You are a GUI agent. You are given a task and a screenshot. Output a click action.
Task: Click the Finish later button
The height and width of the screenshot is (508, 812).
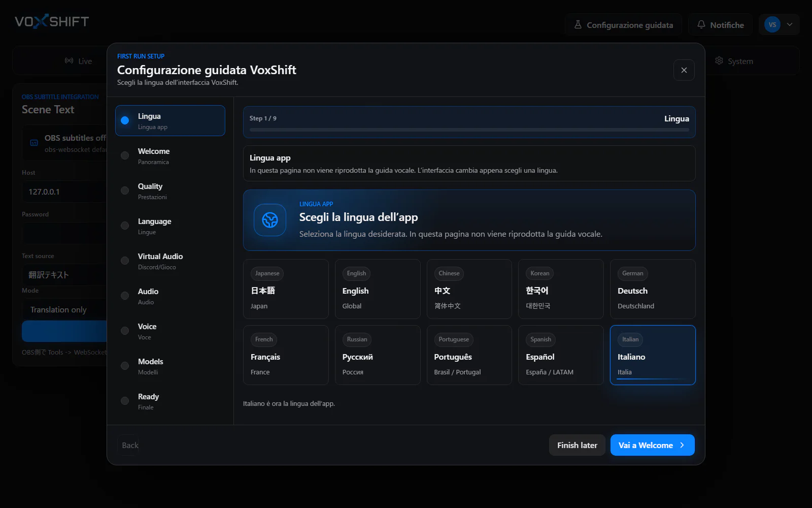click(x=577, y=445)
